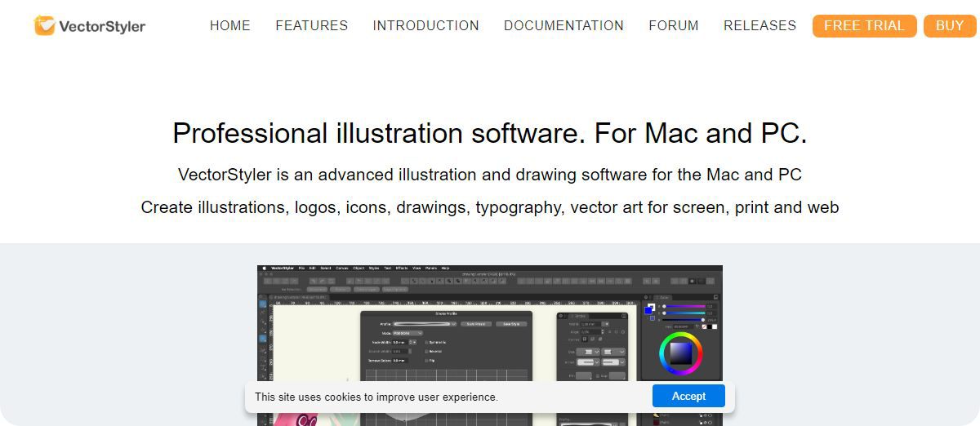Open the Profile dropdown in the app screenshot
980x426 pixels.
tap(425, 324)
